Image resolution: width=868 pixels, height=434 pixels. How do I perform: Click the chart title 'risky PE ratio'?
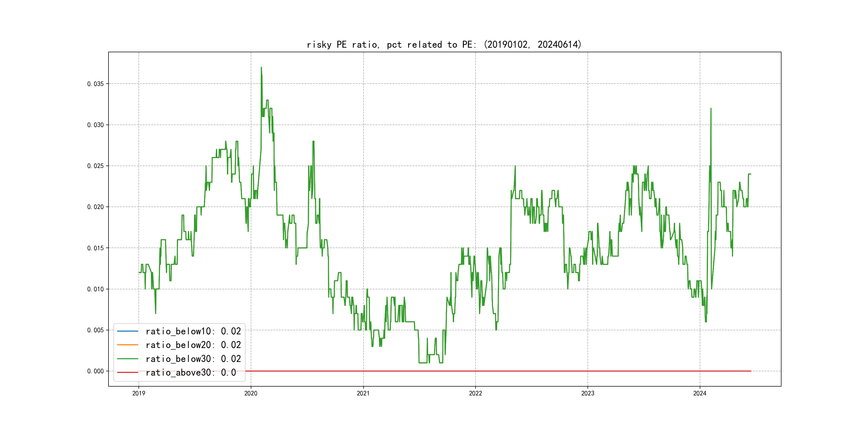pyautogui.click(x=444, y=44)
